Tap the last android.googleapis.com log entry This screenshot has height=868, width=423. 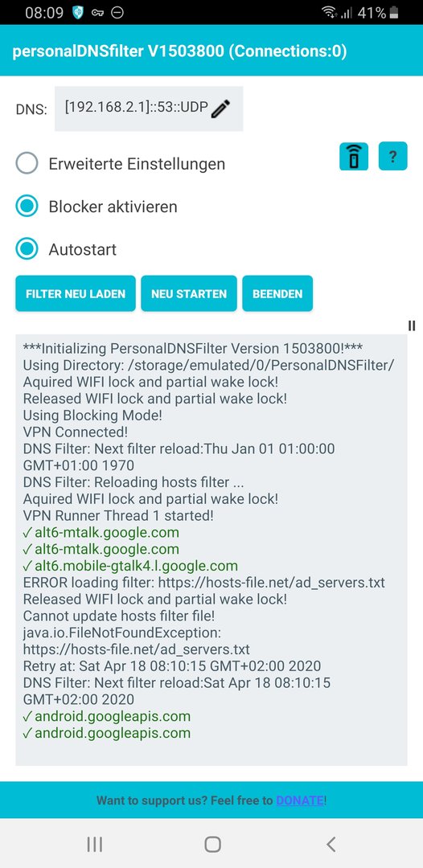(107, 733)
